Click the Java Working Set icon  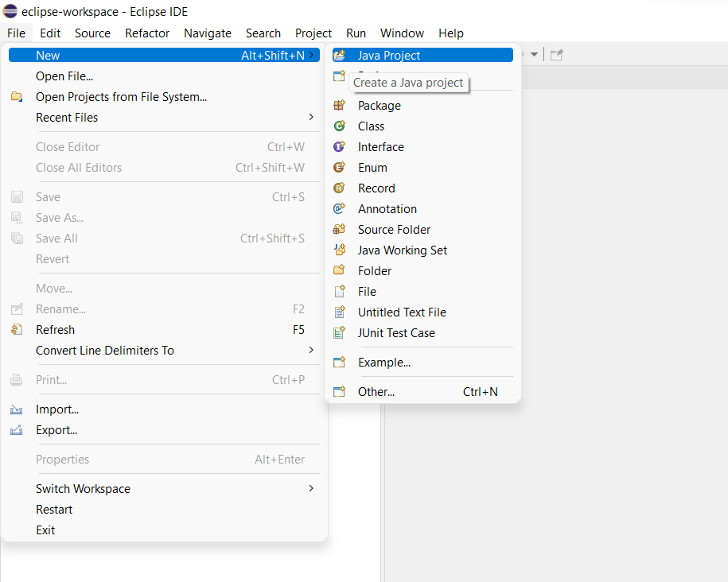(340, 250)
